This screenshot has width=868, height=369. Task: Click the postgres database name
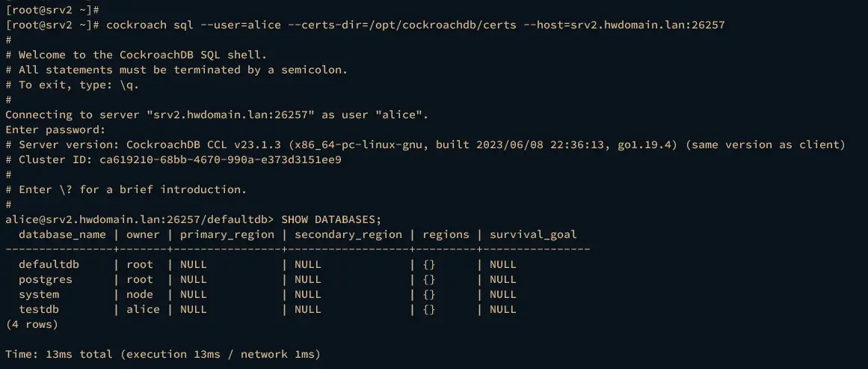[x=46, y=279]
